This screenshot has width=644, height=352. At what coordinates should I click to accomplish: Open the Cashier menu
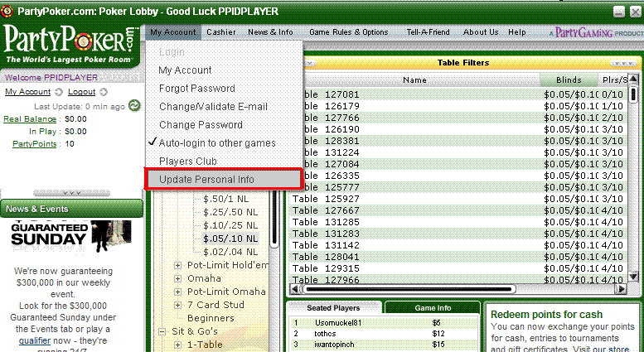click(x=221, y=32)
